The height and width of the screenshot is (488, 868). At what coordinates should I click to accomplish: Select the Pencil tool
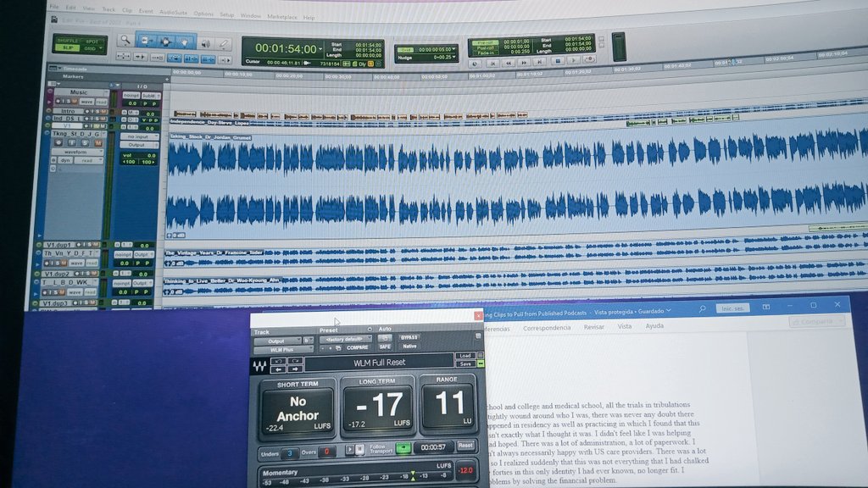[224, 44]
